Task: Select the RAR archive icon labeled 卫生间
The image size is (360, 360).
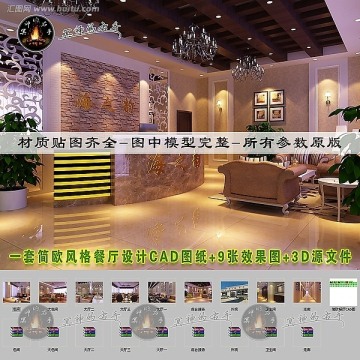Action: [x=271, y=332]
